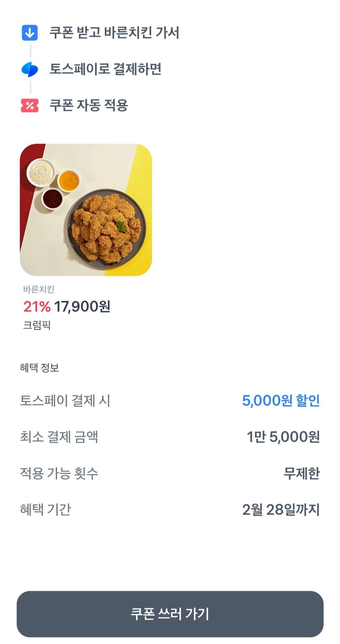Tap the 토스페이 결제 시 row label
Viewport: 340px width, 644px height.
coord(65,401)
